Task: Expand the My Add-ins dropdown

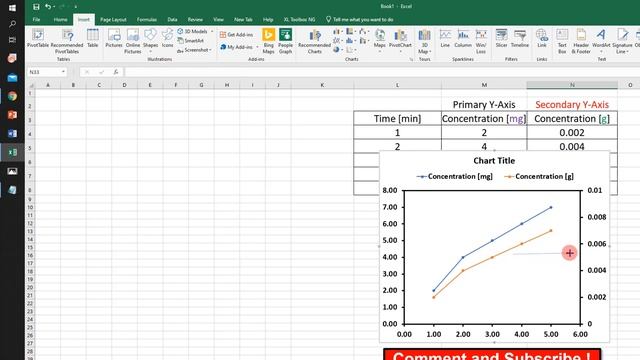Action: [257, 47]
